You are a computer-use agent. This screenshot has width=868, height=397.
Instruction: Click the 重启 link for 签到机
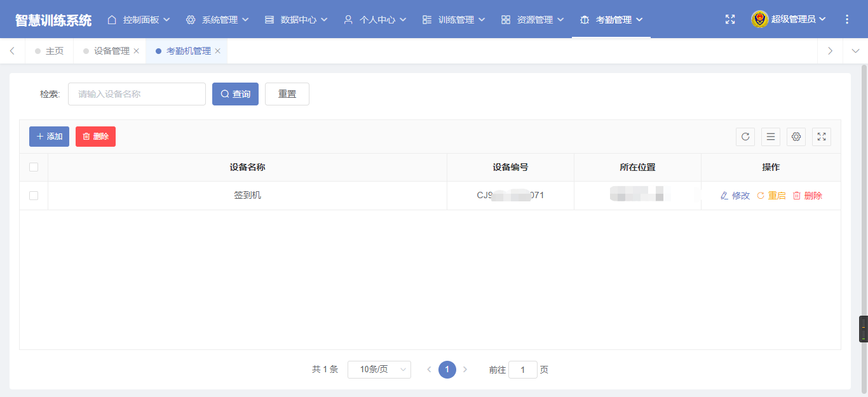click(771, 196)
